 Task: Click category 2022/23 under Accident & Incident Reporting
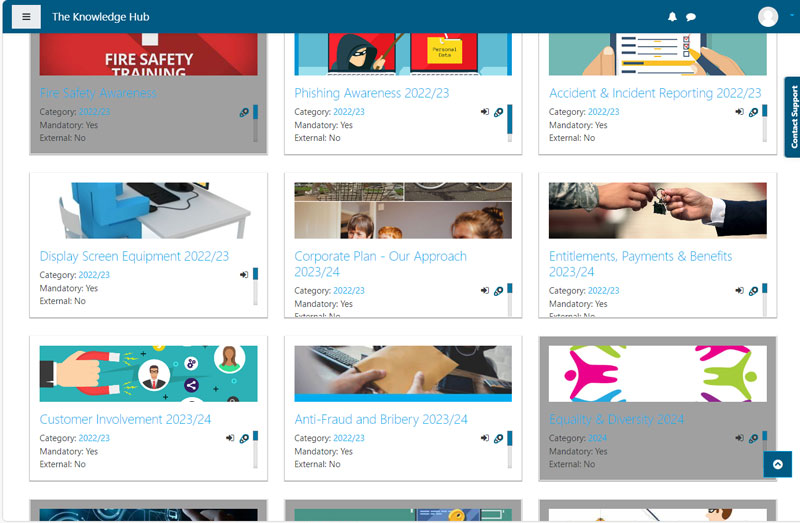pos(604,112)
